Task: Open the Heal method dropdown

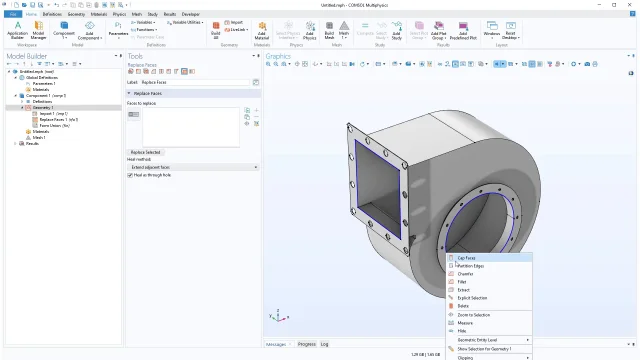Action: 193,167
